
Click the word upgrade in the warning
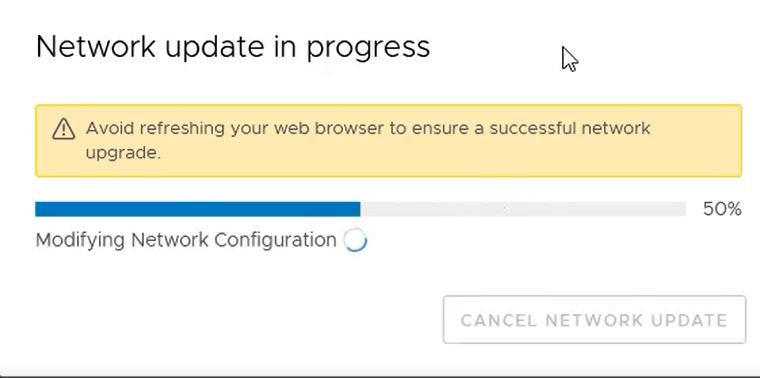[x=123, y=154]
